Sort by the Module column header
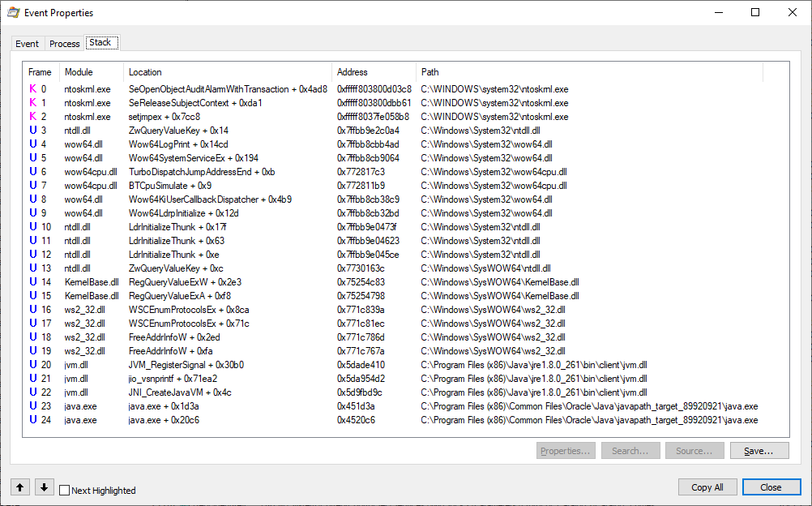812x506 pixels. [x=79, y=72]
